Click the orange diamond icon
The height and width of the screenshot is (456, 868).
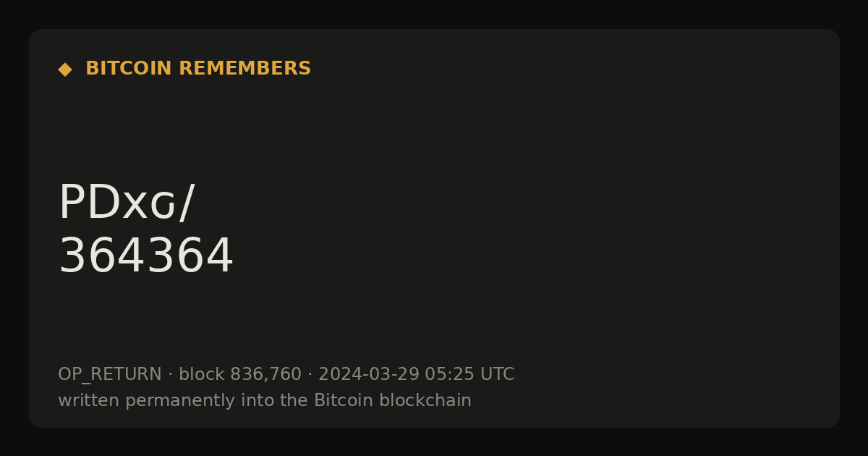pyautogui.click(x=65, y=69)
